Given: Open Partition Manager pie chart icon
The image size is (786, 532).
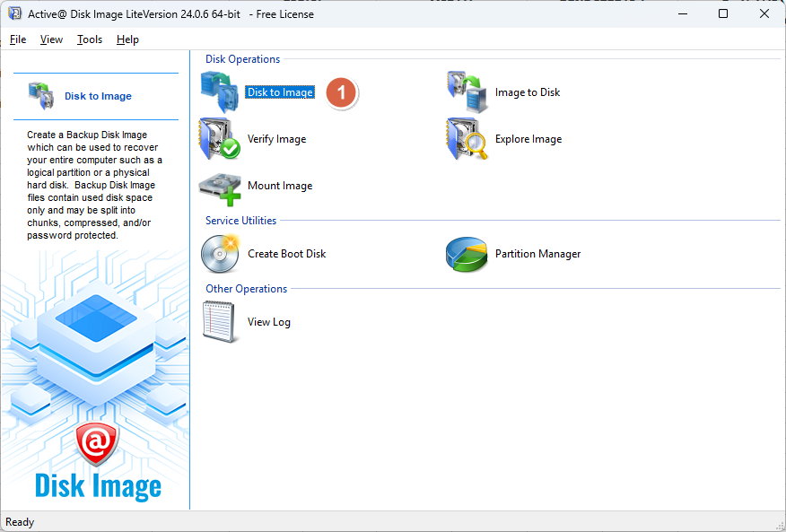Looking at the screenshot, I should (x=467, y=254).
